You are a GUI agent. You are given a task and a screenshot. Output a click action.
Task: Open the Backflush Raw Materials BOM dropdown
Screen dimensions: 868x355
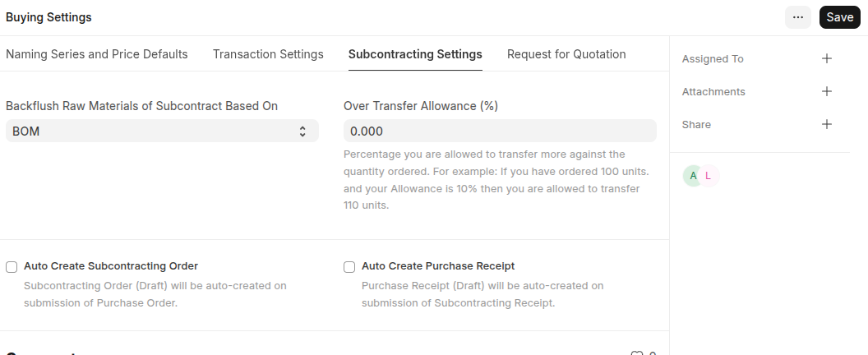(x=156, y=131)
